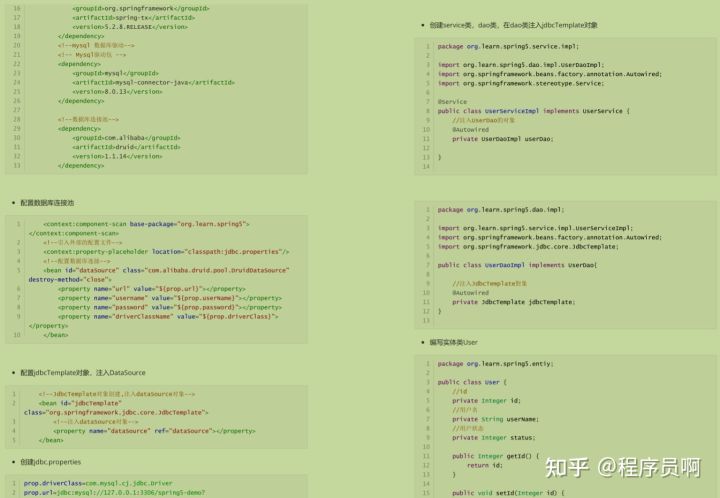Viewport: 720px width, 498px height.
Task: Click the line "<artifactId>spring-tx</artifactId>"
Action: tap(134, 17)
